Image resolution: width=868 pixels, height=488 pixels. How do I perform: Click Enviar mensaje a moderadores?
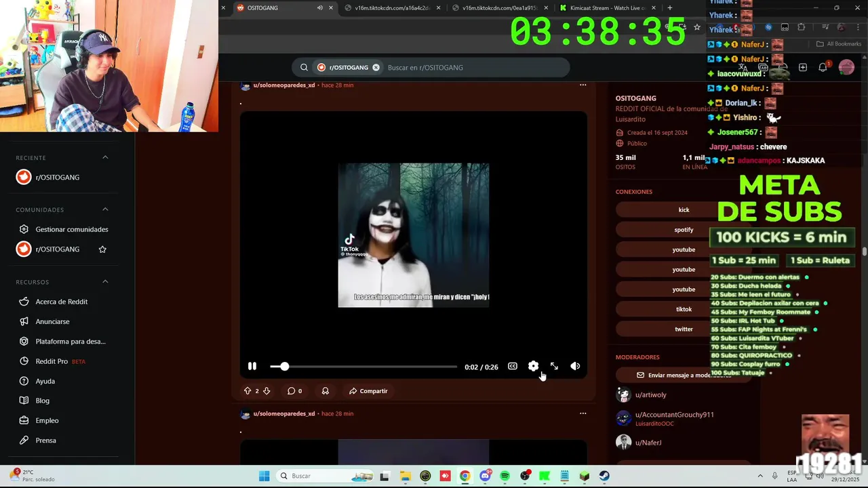pos(684,375)
